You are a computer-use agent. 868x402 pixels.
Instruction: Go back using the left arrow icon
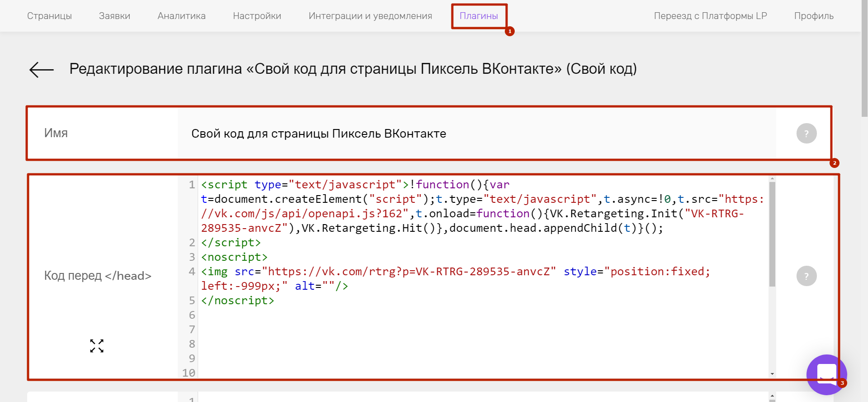point(42,70)
